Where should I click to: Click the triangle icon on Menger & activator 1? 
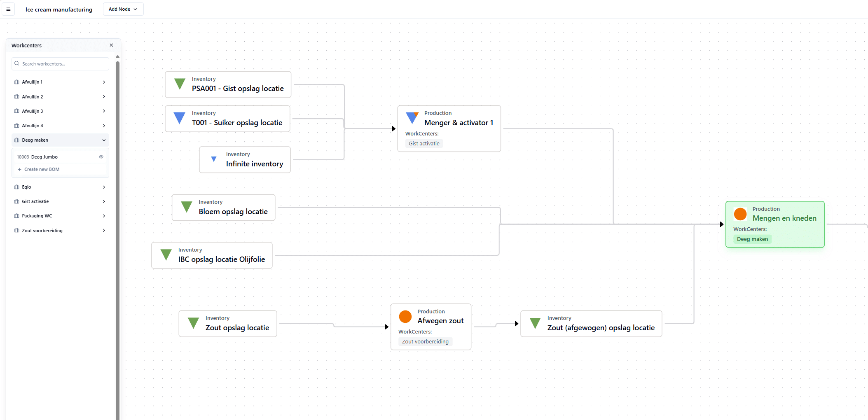(412, 118)
